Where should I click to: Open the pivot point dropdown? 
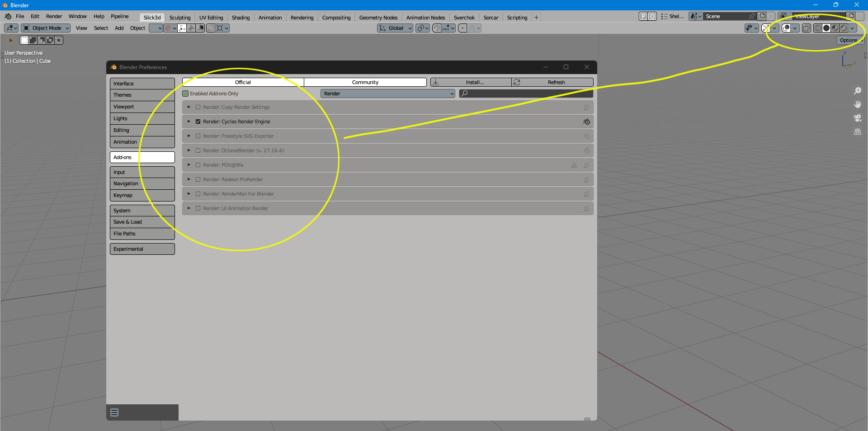tap(422, 28)
